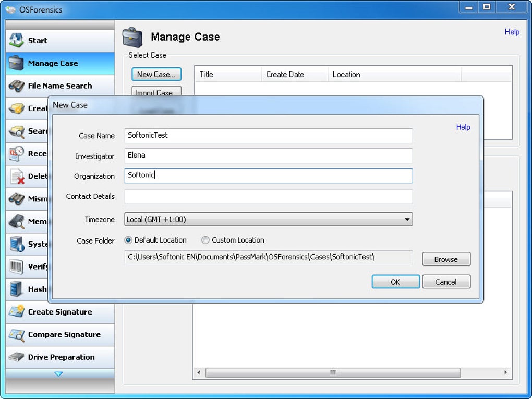The height and width of the screenshot is (399, 532).
Task: Minimize the OSForensics window
Action: tap(469, 7)
